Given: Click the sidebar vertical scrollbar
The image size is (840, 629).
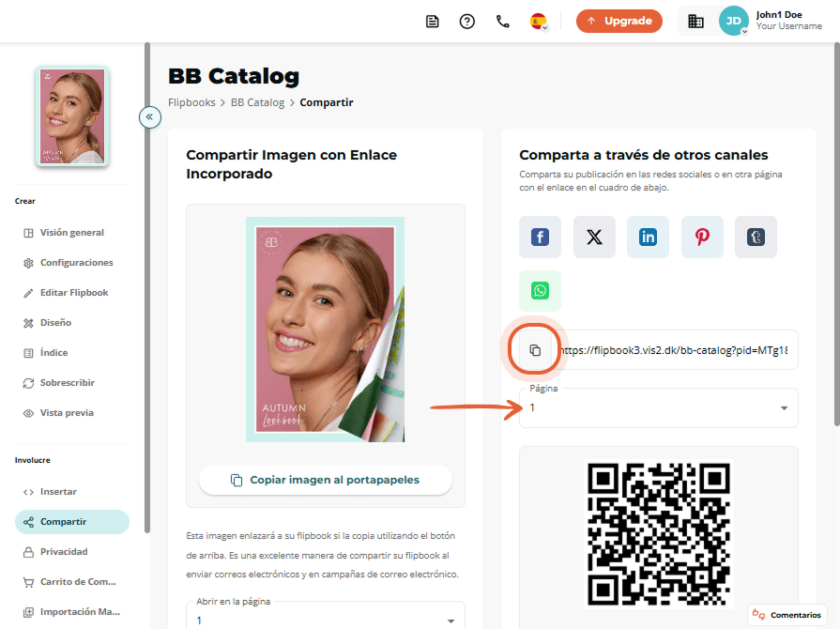Looking at the screenshot, I should (x=147, y=288).
